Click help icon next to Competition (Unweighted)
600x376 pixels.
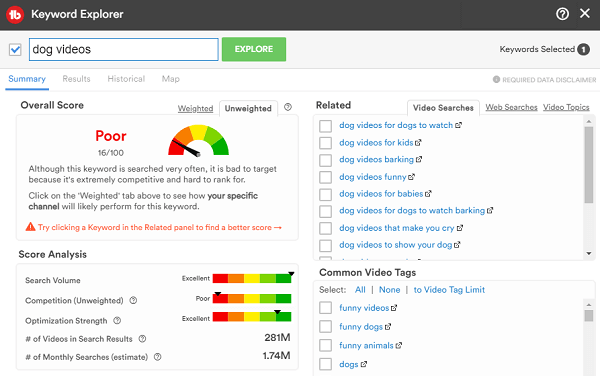[133, 300]
